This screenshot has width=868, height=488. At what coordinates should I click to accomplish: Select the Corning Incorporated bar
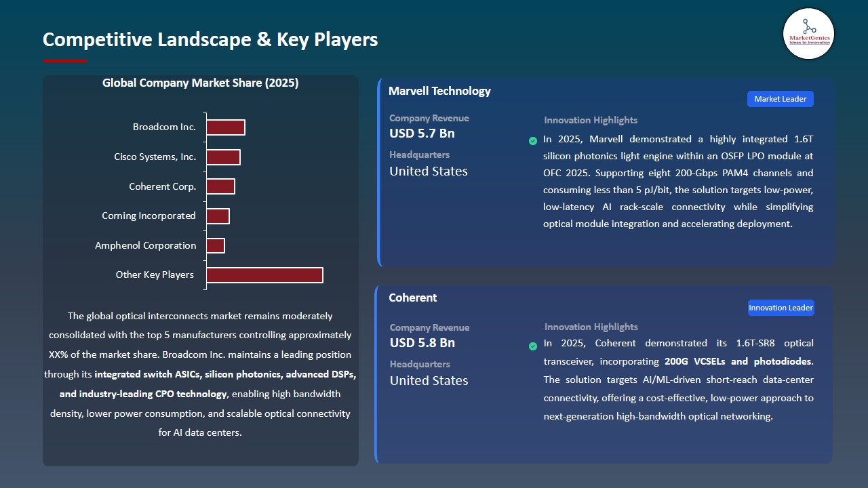click(x=218, y=216)
